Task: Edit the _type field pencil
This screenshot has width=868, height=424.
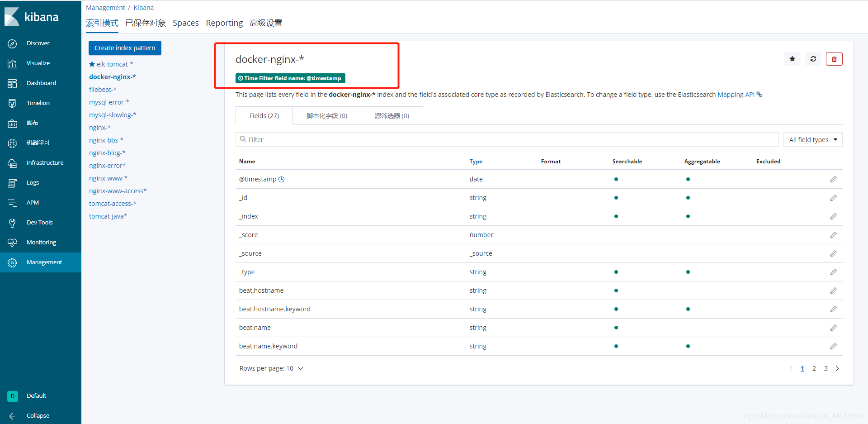Action: 833,272
